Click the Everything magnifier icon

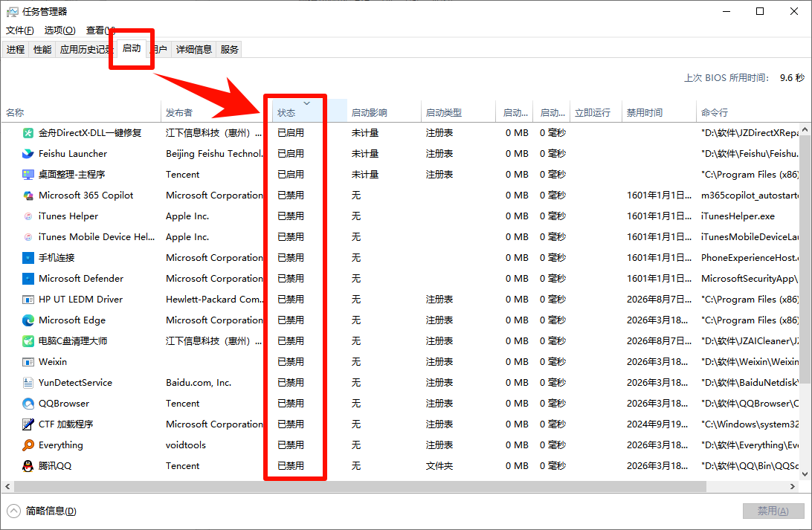(x=28, y=445)
